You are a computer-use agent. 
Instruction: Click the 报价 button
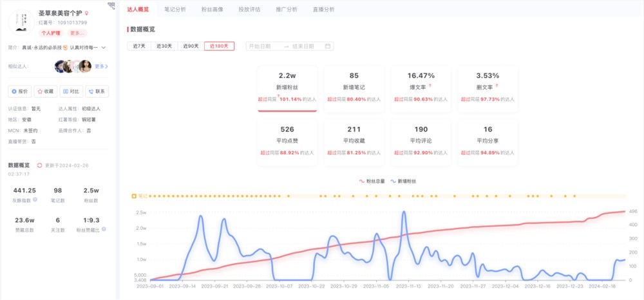click(20, 91)
